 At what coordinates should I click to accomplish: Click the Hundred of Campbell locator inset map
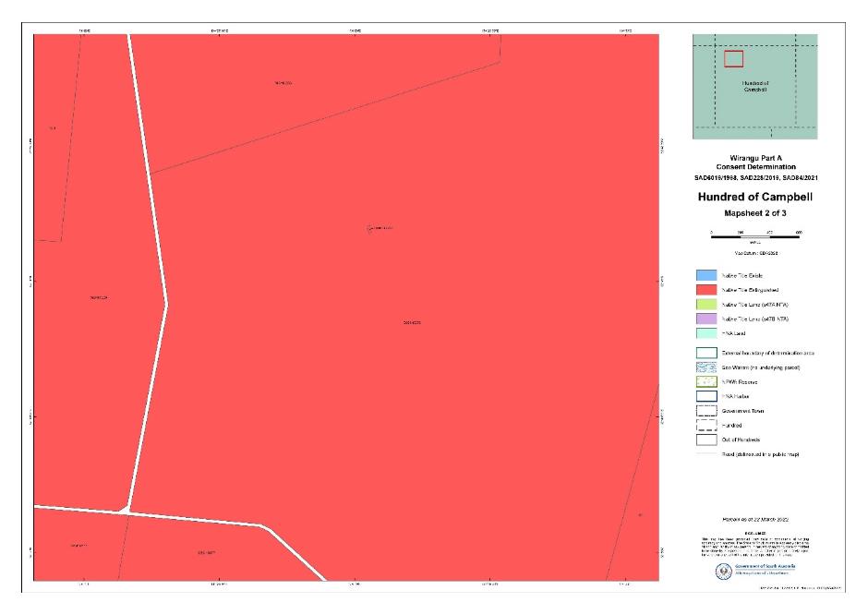754,87
